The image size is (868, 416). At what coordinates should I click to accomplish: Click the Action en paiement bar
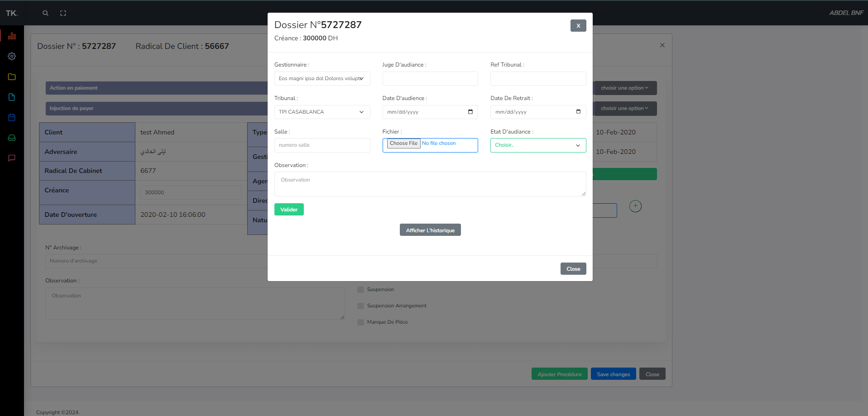click(x=156, y=88)
